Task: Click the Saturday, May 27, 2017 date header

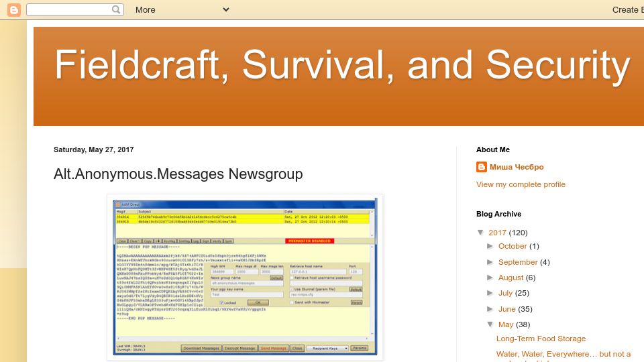Action: pyautogui.click(x=94, y=149)
